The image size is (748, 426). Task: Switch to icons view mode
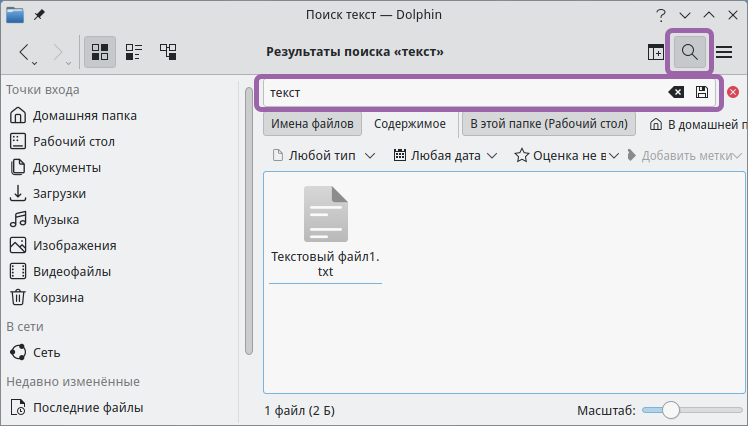(100, 52)
